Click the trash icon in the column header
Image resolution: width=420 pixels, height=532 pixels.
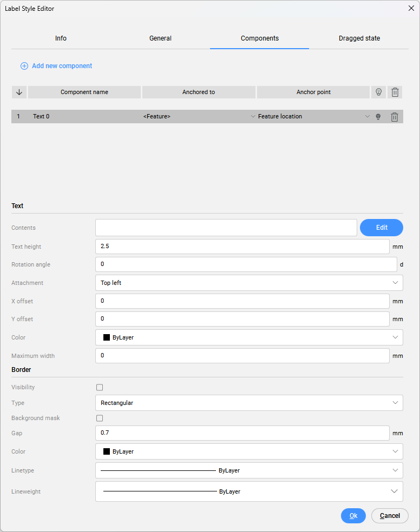(395, 92)
